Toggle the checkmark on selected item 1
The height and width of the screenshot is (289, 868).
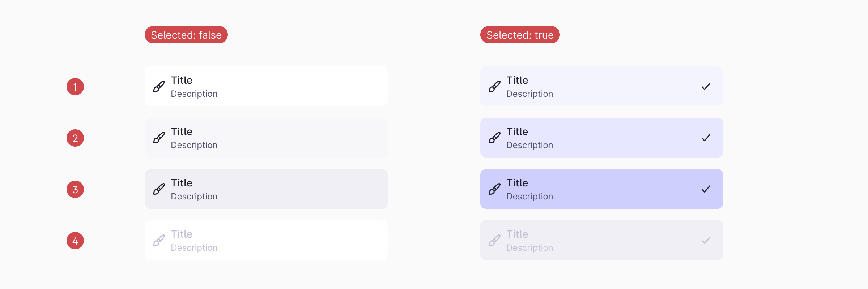coord(706,86)
